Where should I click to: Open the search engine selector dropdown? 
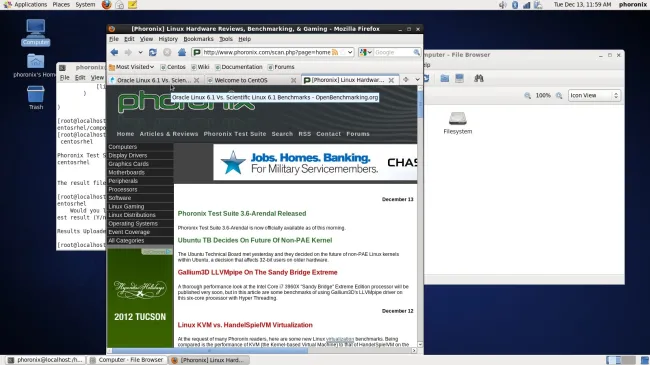click(x=366, y=52)
